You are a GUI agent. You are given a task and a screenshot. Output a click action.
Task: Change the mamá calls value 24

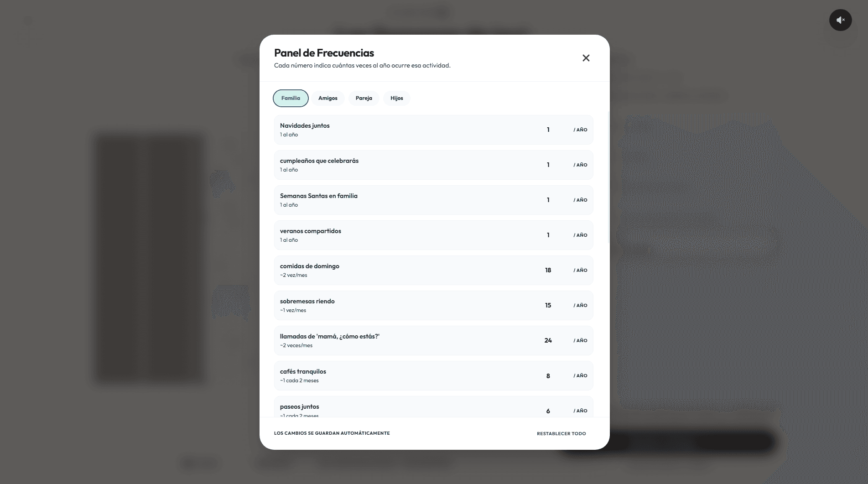click(548, 340)
